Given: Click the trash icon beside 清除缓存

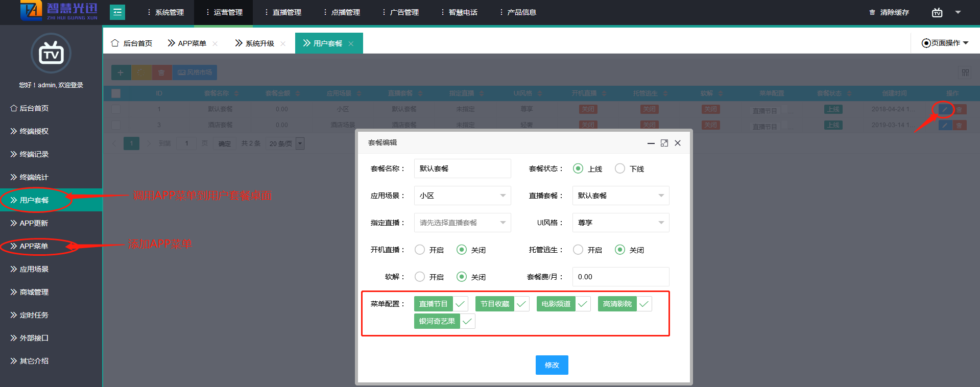Looking at the screenshot, I should click(872, 12).
